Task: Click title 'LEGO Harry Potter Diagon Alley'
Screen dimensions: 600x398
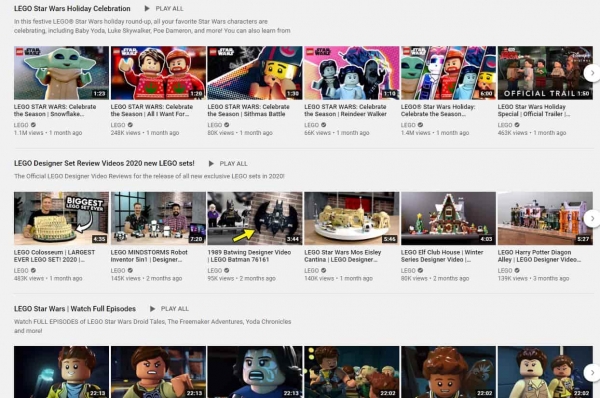Action: tap(540, 256)
